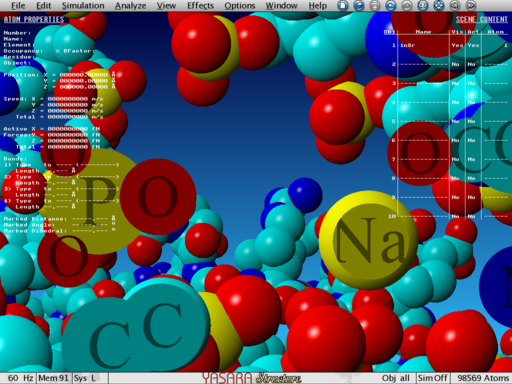Toggle Vis 'No' for object 3

pyautogui.click(x=455, y=83)
